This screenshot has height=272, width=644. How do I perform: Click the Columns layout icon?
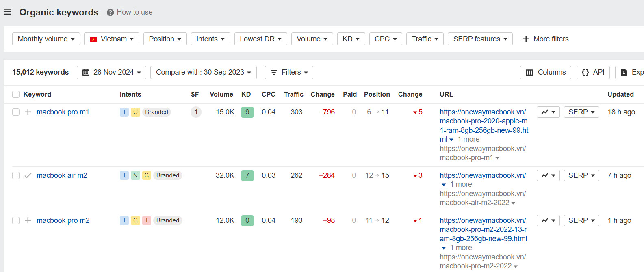(x=529, y=73)
